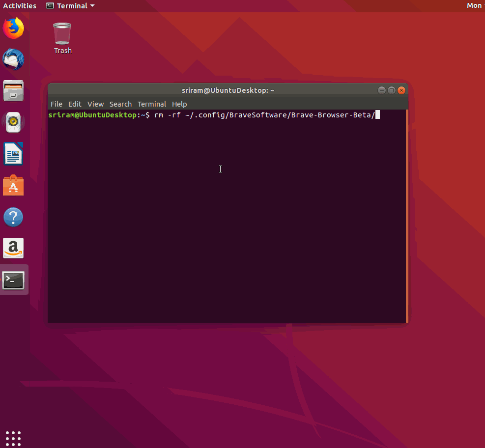The image size is (485, 448).
Task: Click the terminal title bar sriram@UbuntuDesktop
Action: pos(228,90)
